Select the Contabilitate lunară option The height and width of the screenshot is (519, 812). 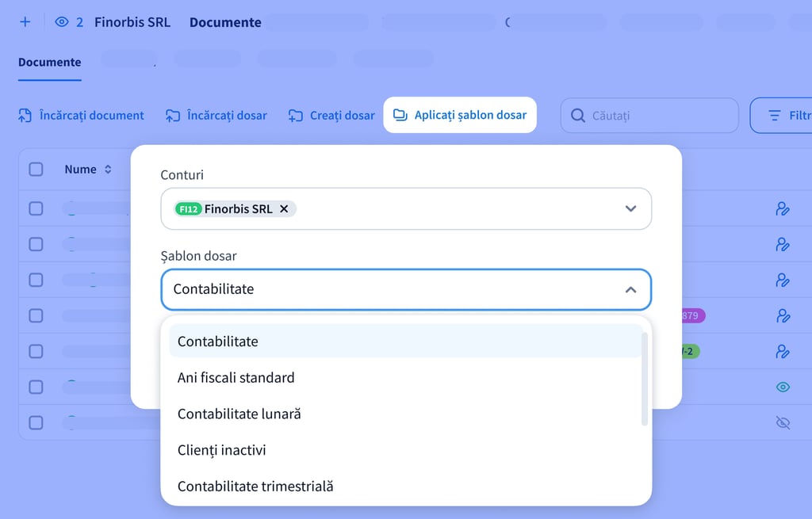point(239,414)
